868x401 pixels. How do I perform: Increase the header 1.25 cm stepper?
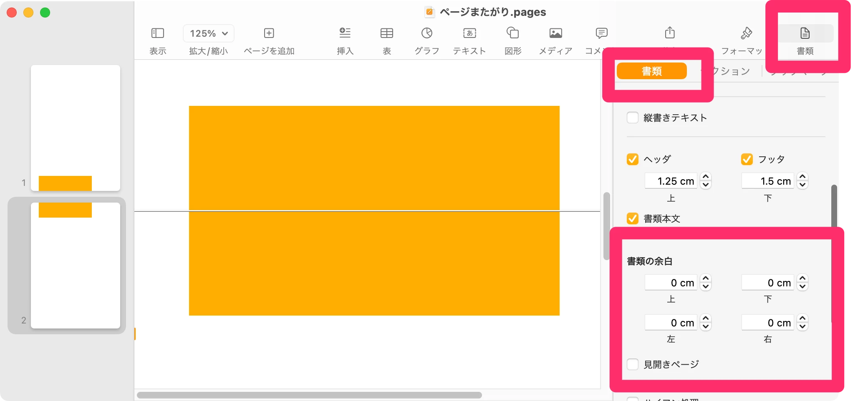click(706, 177)
